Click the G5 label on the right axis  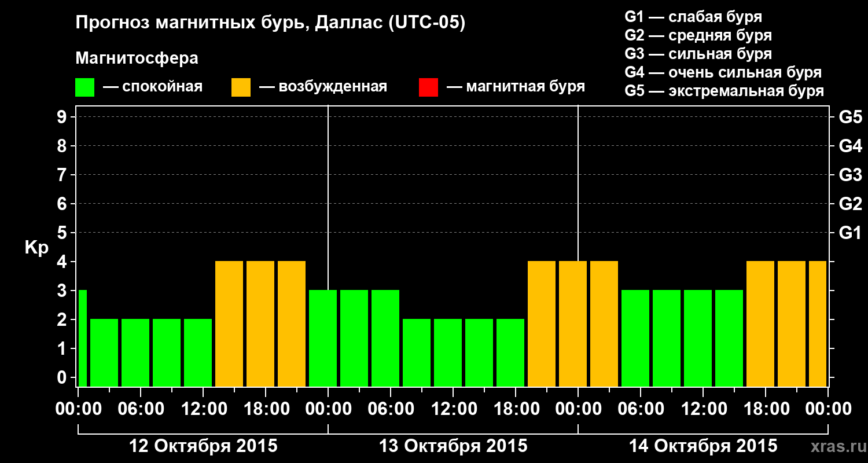click(x=850, y=117)
